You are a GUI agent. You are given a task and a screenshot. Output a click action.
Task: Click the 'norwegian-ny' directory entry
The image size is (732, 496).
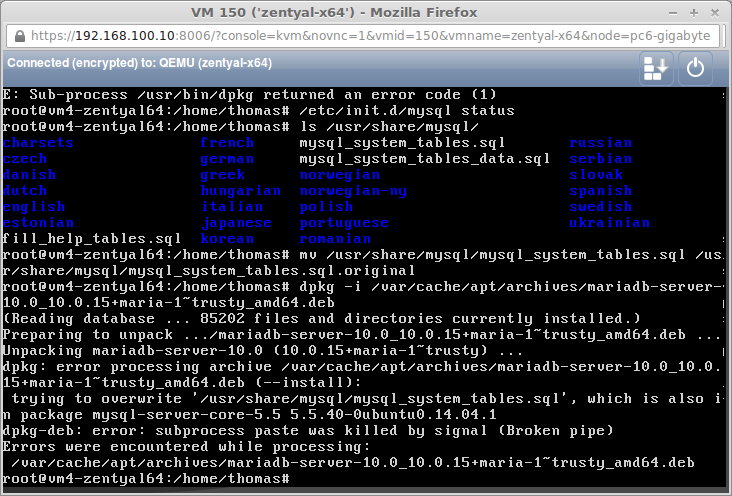click(353, 191)
